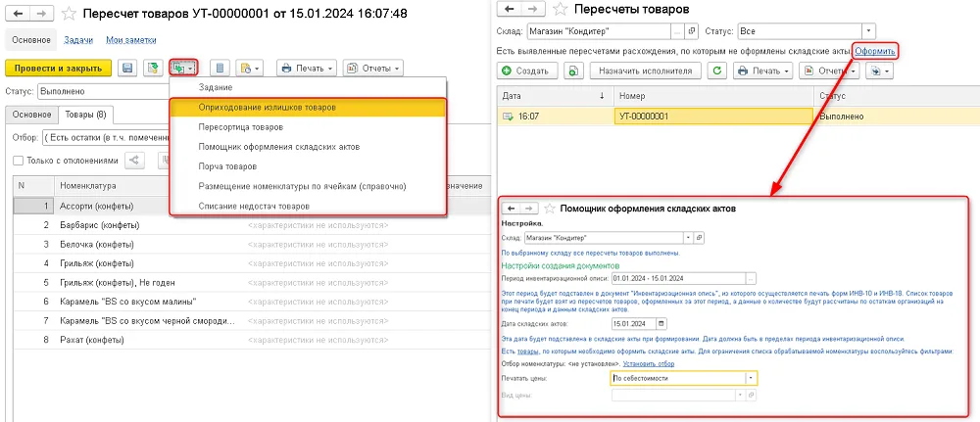Choose Помощник оформления складских актов menu item
The height and width of the screenshot is (422, 980).
tap(308, 147)
